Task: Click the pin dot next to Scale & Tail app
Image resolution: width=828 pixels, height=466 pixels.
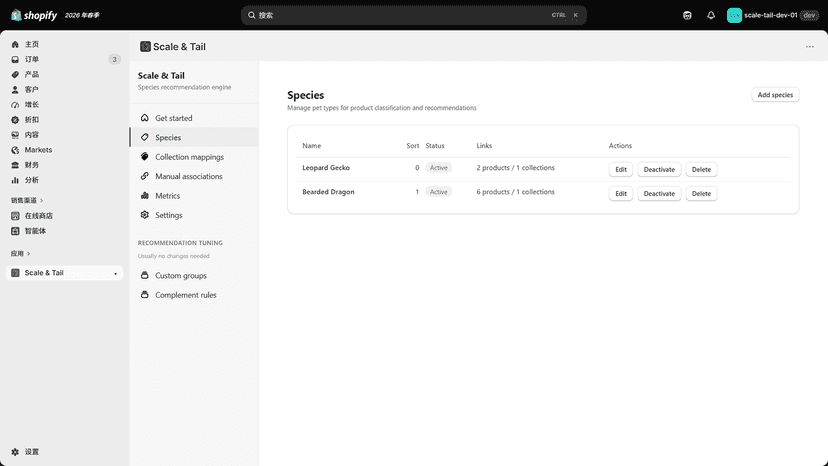Action: [x=116, y=273]
